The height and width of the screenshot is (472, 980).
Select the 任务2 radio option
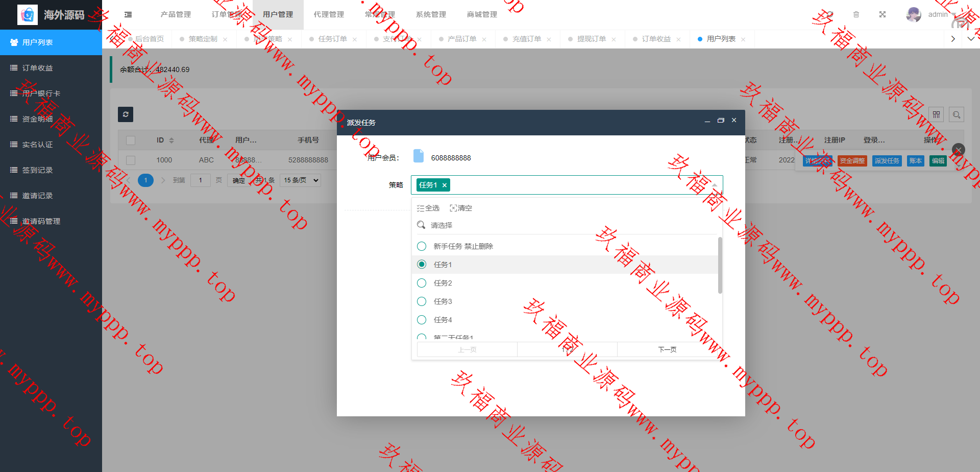point(422,283)
